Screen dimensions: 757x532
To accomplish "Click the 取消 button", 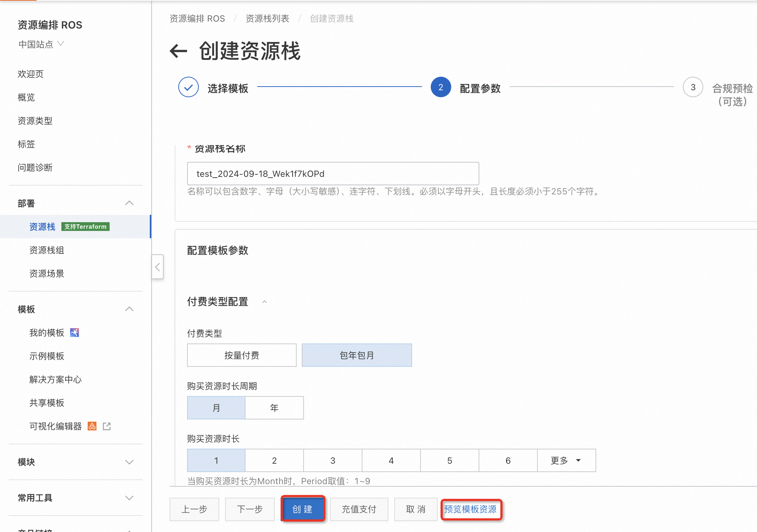I will coord(416,509).
